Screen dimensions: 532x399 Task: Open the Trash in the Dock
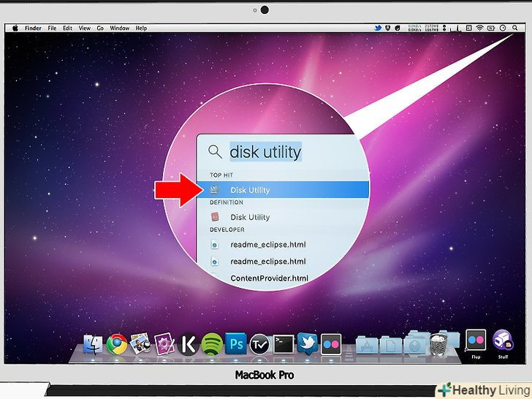pos(438,345)
